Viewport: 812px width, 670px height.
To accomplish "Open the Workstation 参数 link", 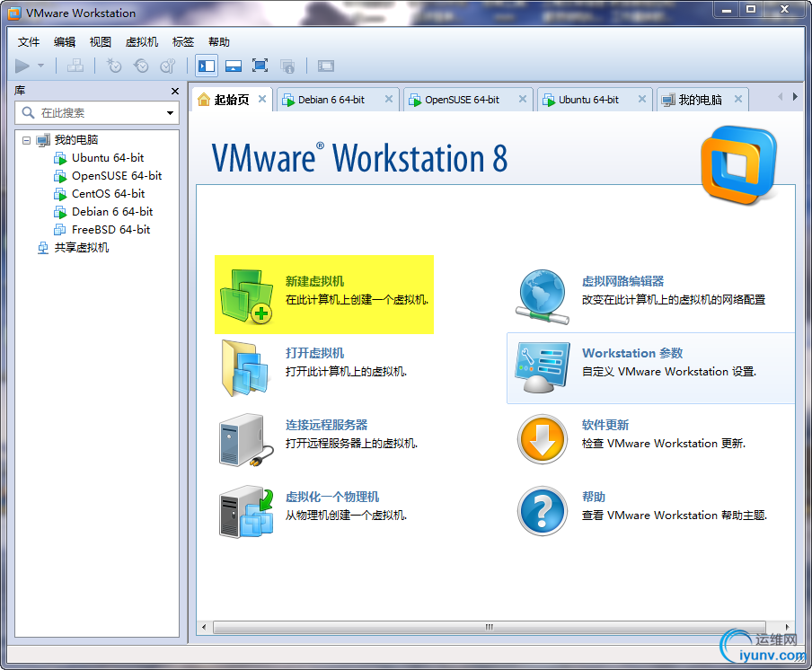I will click(x=632, y=353).
